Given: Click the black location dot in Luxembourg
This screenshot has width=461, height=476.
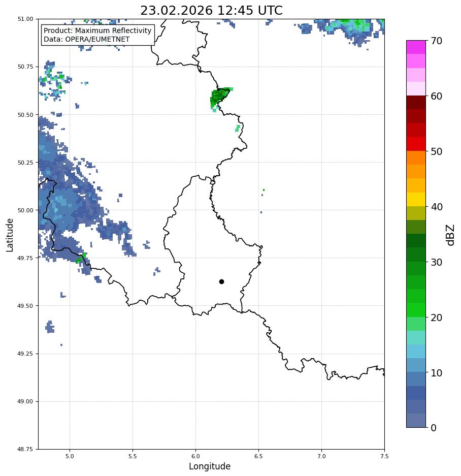Looking at the screenshot, I should 221,282.
